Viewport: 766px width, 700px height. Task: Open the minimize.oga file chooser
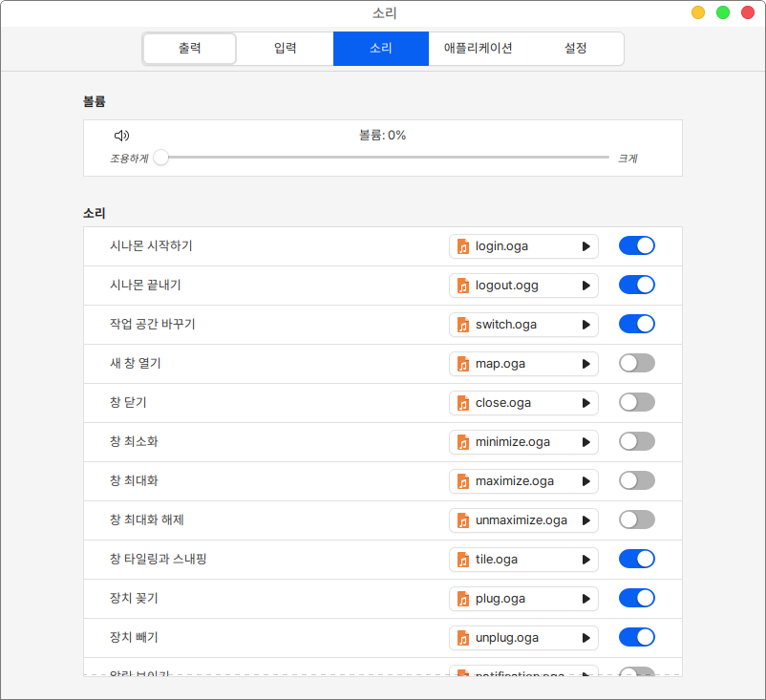coord(514,442)
